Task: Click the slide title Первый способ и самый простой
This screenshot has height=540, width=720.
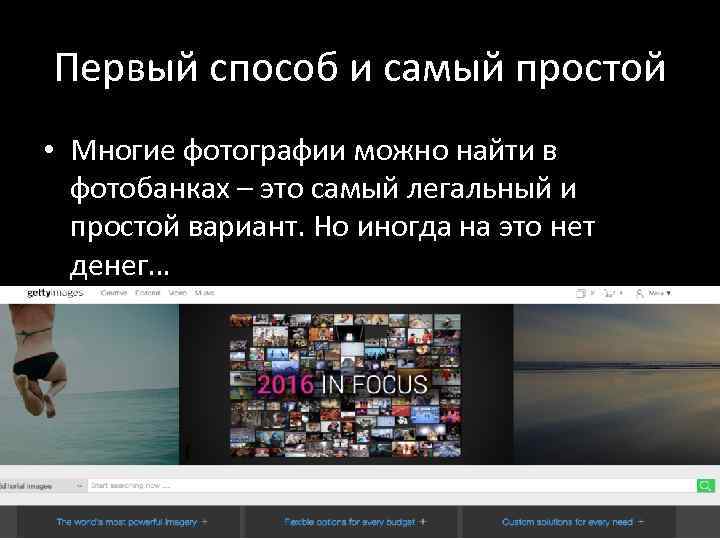Action: (x=360, y=68)
